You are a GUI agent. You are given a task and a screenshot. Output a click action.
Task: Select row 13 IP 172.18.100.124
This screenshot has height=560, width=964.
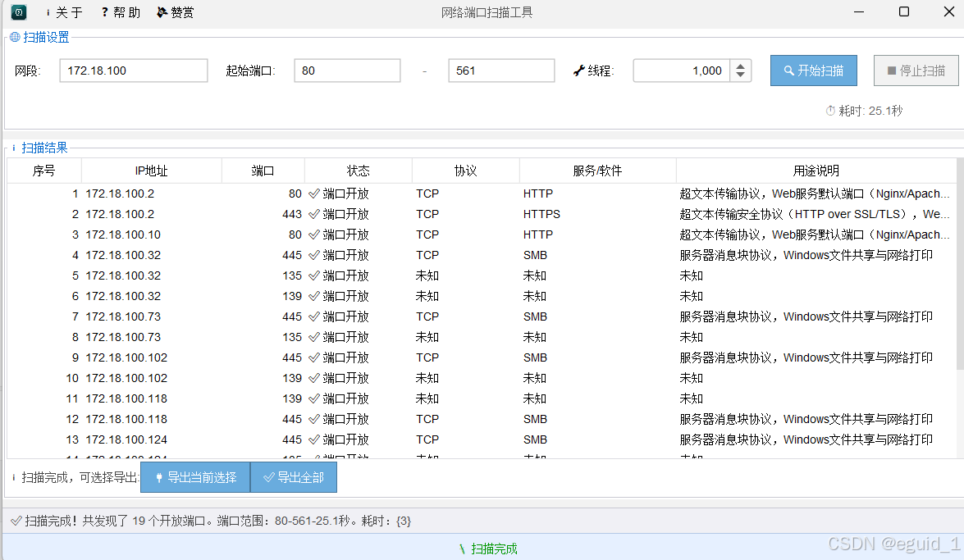(126, 439)
